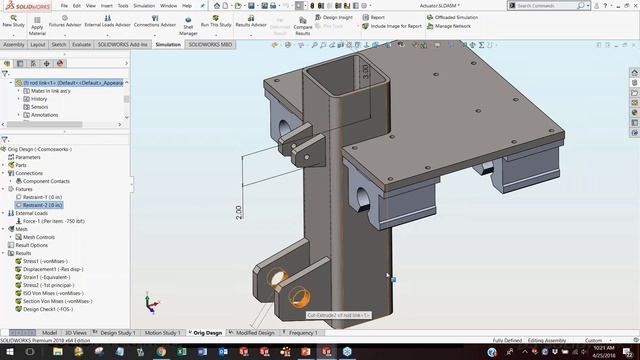Open Manage Network
The height and width of the screenshot is (360, 640).
click(x=449, y=26)
